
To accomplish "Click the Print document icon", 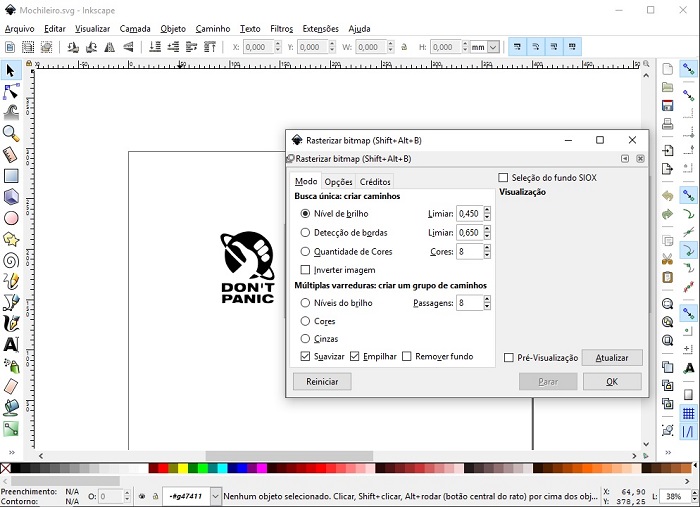I will coord(667,124).
